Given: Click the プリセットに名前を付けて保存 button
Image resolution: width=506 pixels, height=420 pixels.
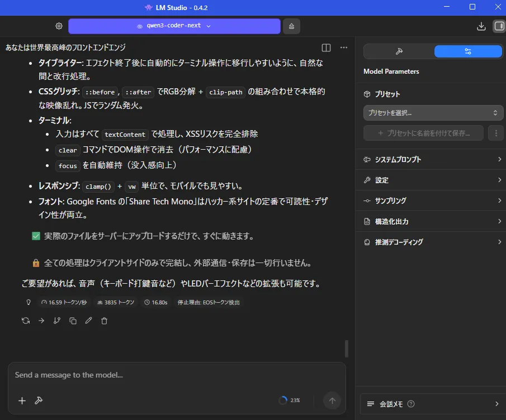Looking at the screenshot, I should coord(424,133).
